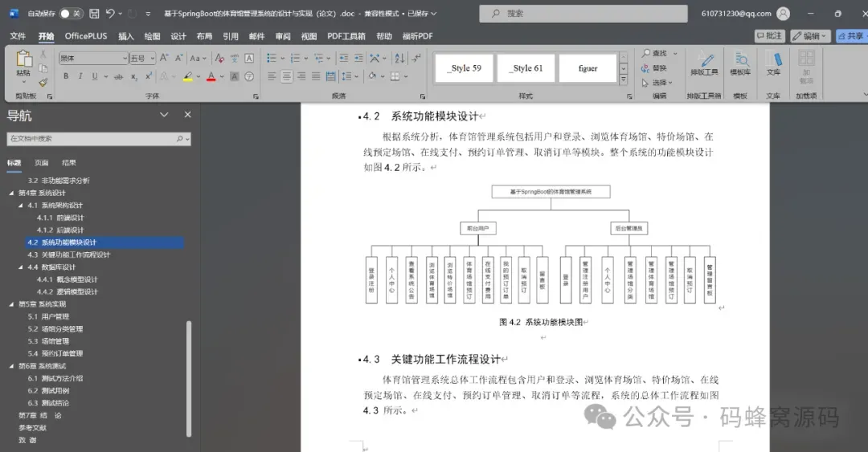Image resolution: width=868 pixels, height=452 pixels.
Task: Align text right
Action: click(x=301, y=76)
